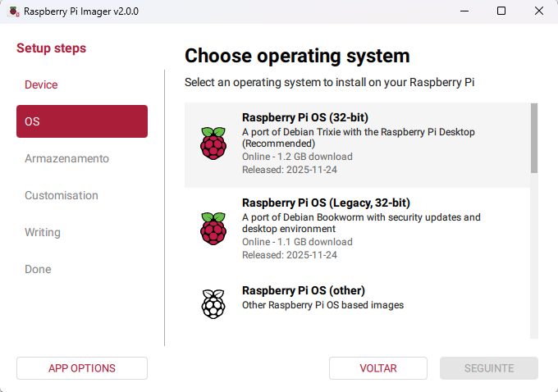The width and height of the screenshot is (558, 392).
Task: Jump to the Writing step
Action: click(x=43, y=232)
